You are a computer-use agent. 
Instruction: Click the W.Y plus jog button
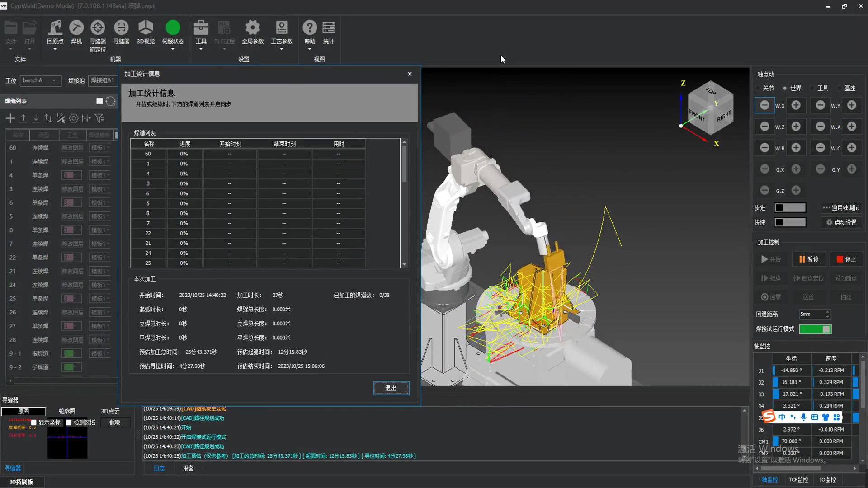click(852, 105)
